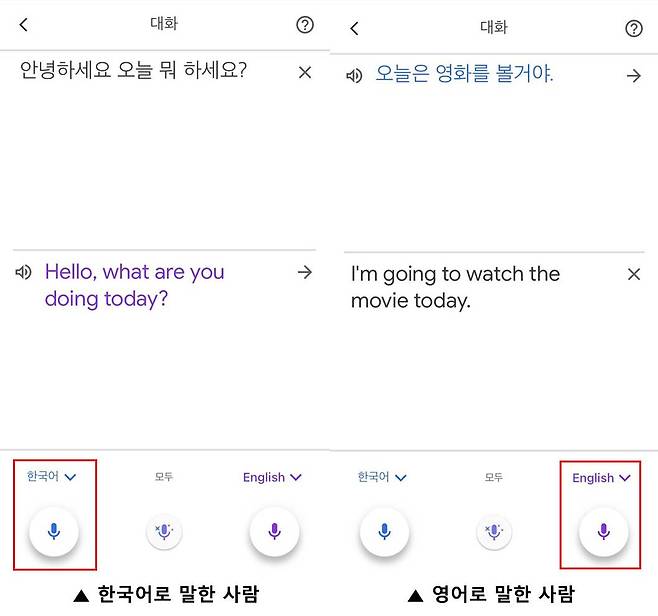Screen dimensions: 658x616
Task: Select the translated text 'Hello, what are you doing today?'
Action: pos(134,285)
